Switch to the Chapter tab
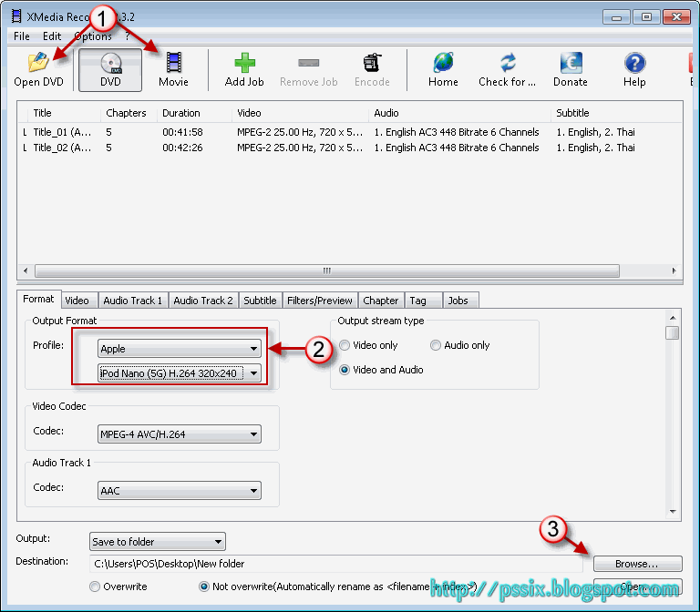700x612 pixels. [380, 301]
